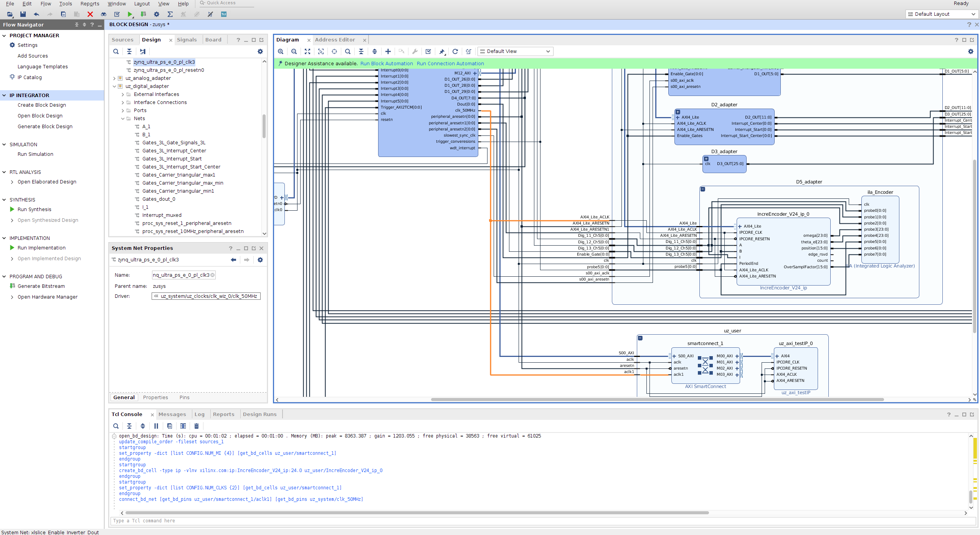The height and width of the screenshot is (535, 980).
Task: Collapse the D5_adapter hierarchy block
Action: [x=703, y=189]
